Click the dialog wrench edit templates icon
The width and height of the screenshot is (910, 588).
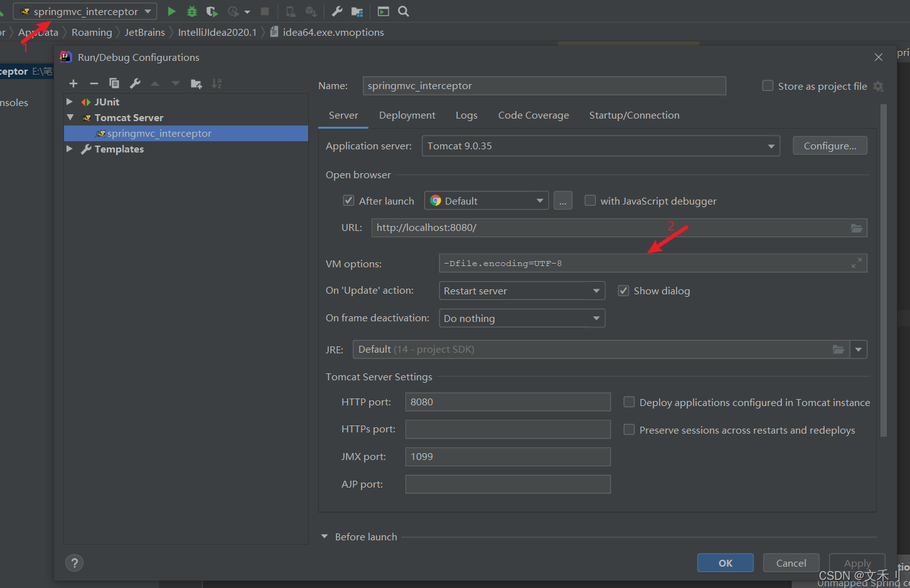pyautogui.click(x=135, y=83)
